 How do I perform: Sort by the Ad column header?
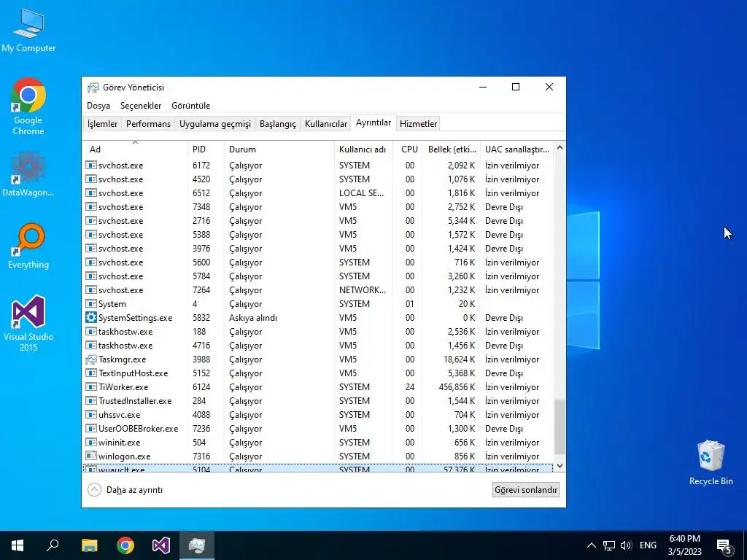click(135, 149)
